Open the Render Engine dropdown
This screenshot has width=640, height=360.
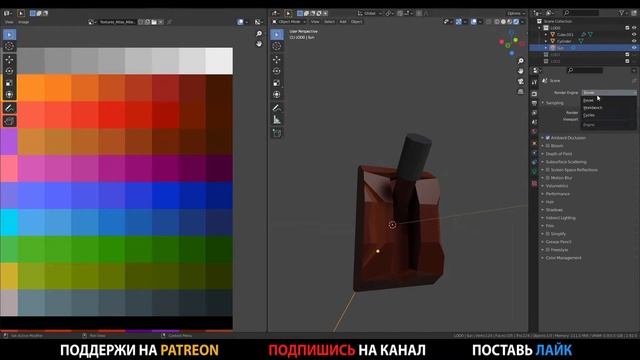[609, 93]
